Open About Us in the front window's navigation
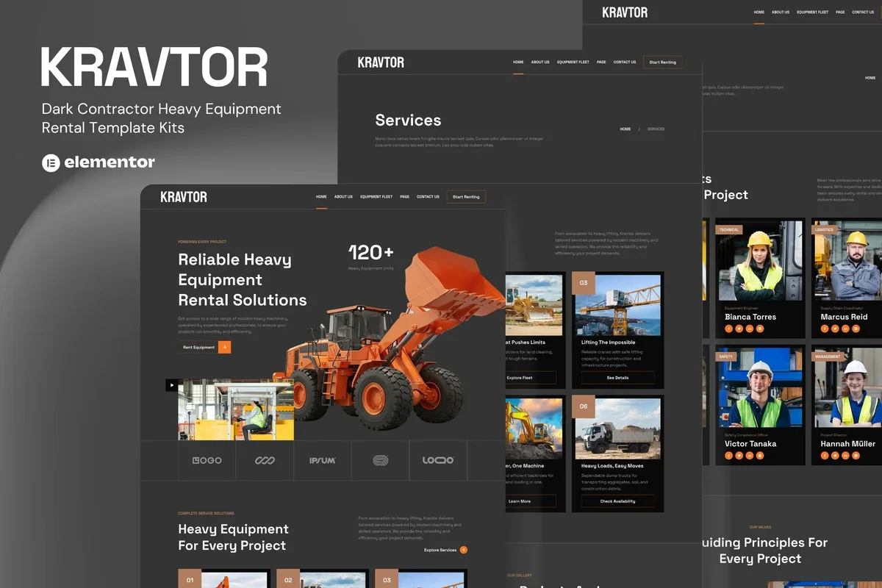 point(343,197)
